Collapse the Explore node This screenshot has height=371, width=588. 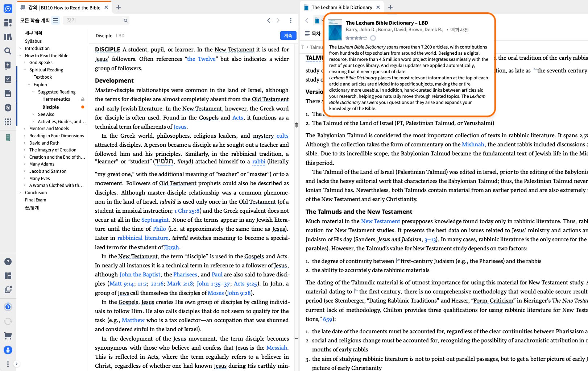point(29,85)
